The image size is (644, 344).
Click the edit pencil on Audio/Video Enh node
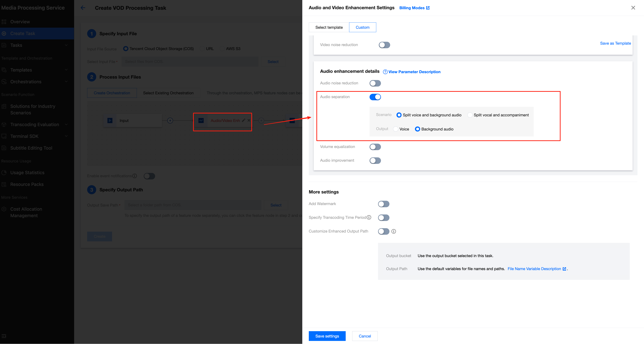pos(244,120)
